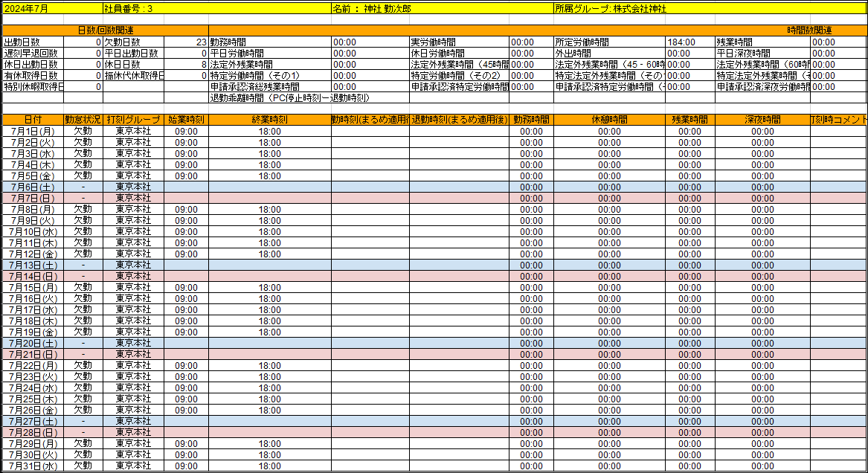
Task: Select the 所定労働時間 value 184:00
Action: click(689, 42)
